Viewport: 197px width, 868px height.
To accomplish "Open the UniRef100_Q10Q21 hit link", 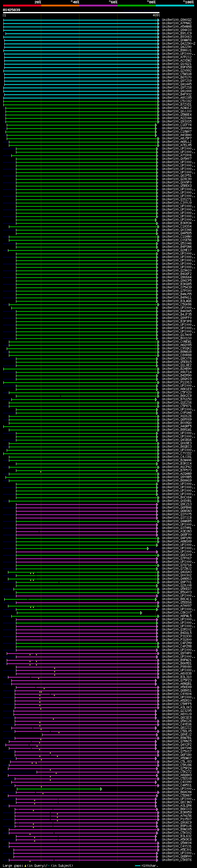I will coord(177,64).
